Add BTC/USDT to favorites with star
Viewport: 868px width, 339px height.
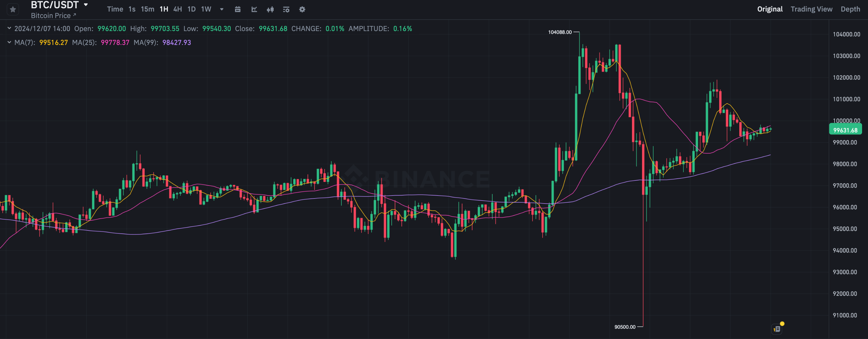pyautogui.click(x=13, y=9)
